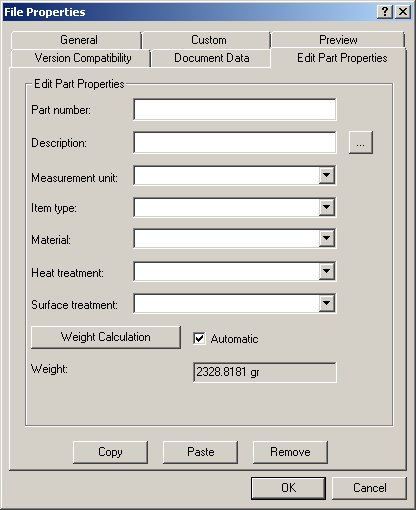The image size is (416, 510).
Task: Click the help question mark button
Action: (x=385, y=12)
